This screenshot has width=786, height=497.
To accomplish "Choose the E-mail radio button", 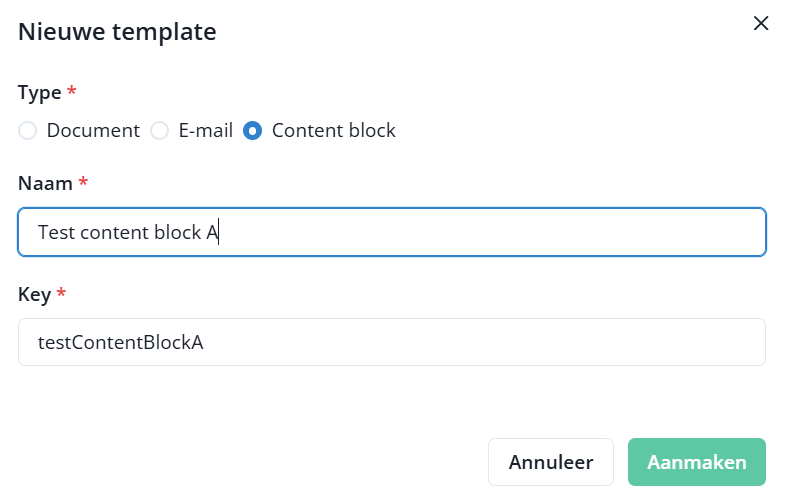I will click(x=159, y=131).
